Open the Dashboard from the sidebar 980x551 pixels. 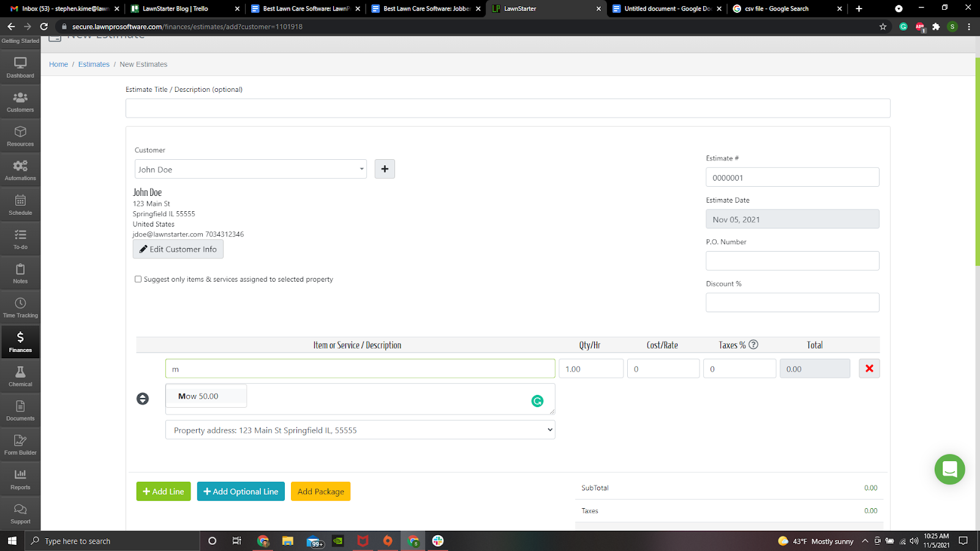point(20,66)
